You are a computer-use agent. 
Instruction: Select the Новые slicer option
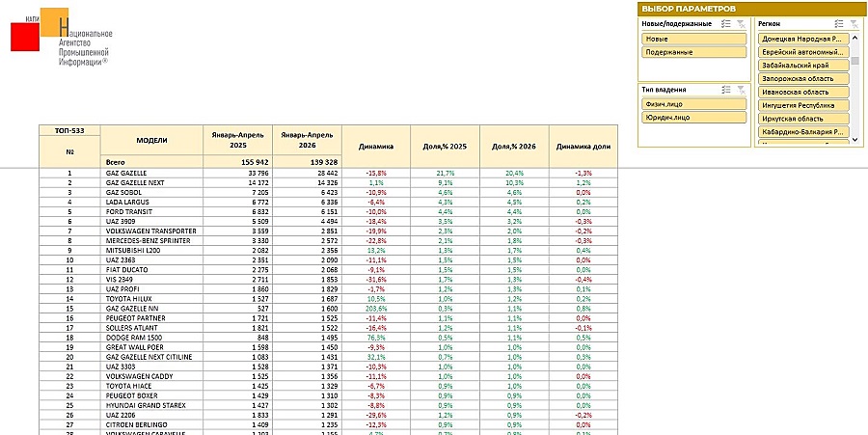[694, 40]
